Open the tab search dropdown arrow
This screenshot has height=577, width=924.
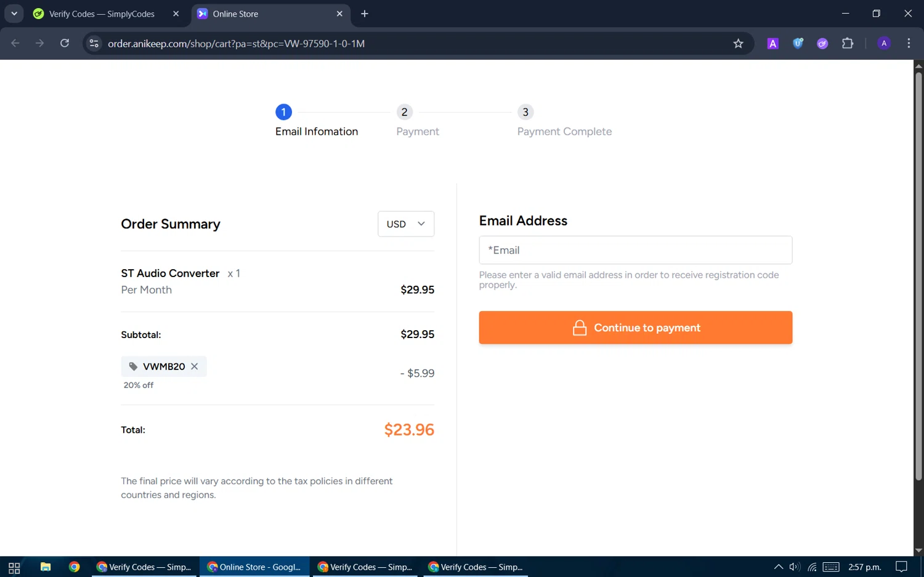[14, 14]
